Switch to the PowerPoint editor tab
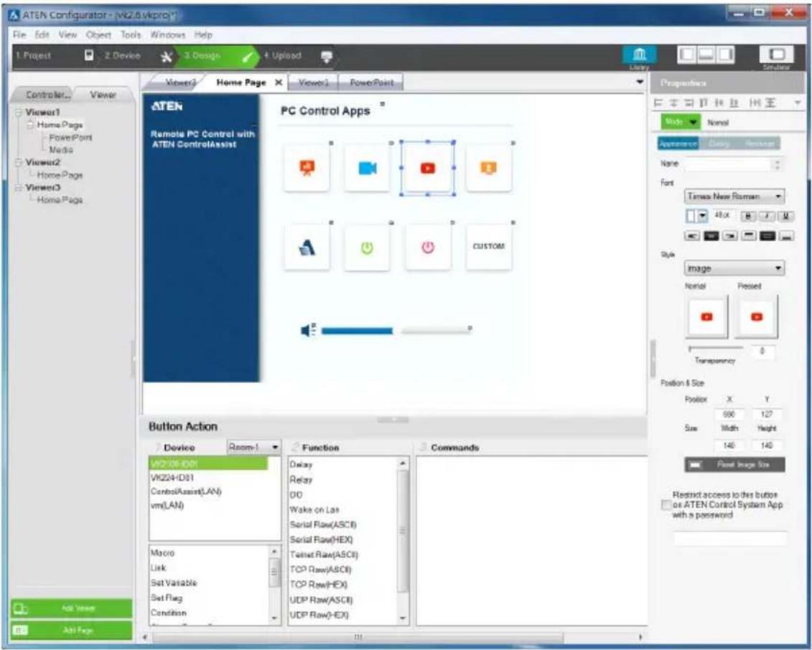 click(x=371, y=83)
